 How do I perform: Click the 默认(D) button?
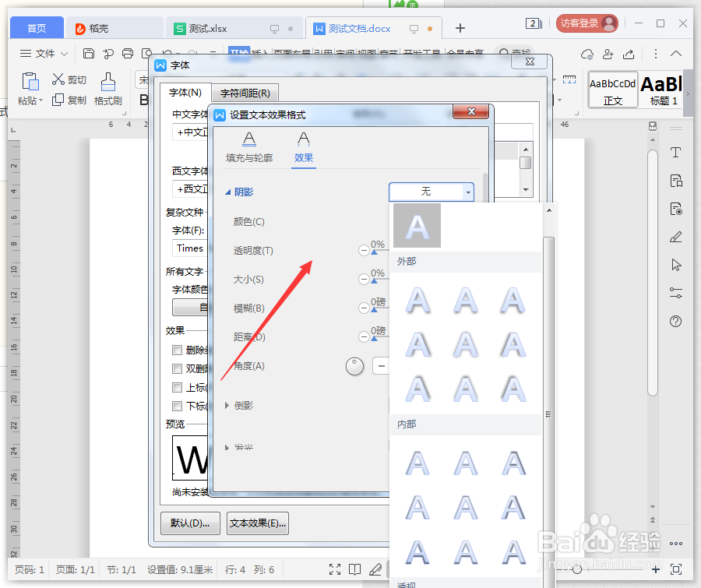(189, 523)
